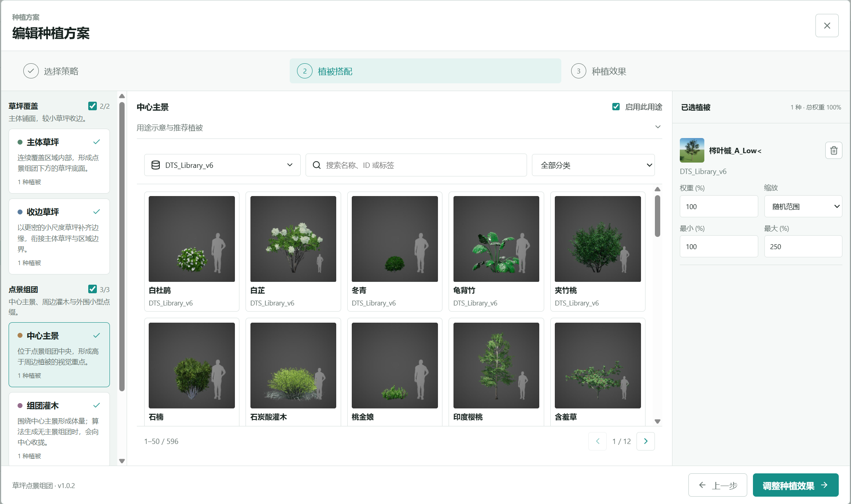Click plant grid scroll down arrow

(657, 421)
